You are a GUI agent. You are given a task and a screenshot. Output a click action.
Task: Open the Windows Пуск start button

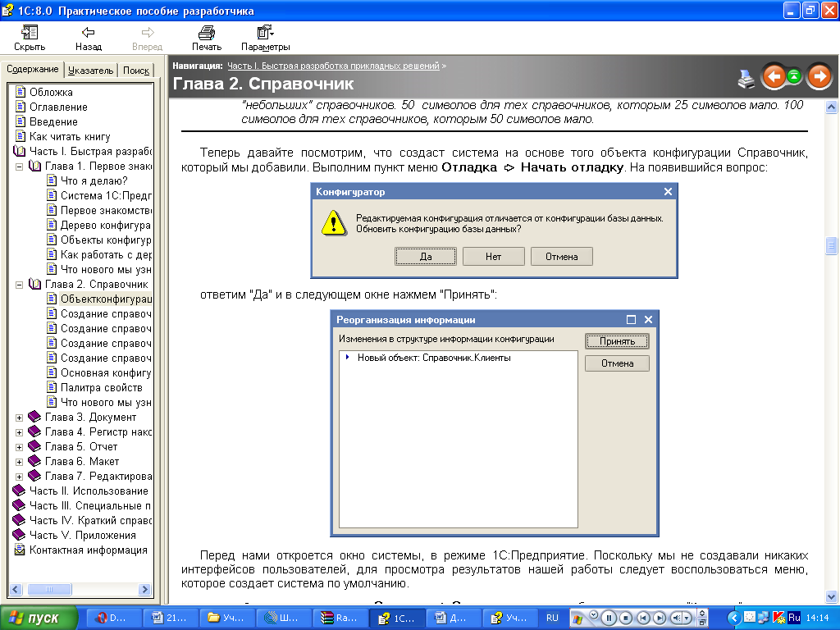39,619
